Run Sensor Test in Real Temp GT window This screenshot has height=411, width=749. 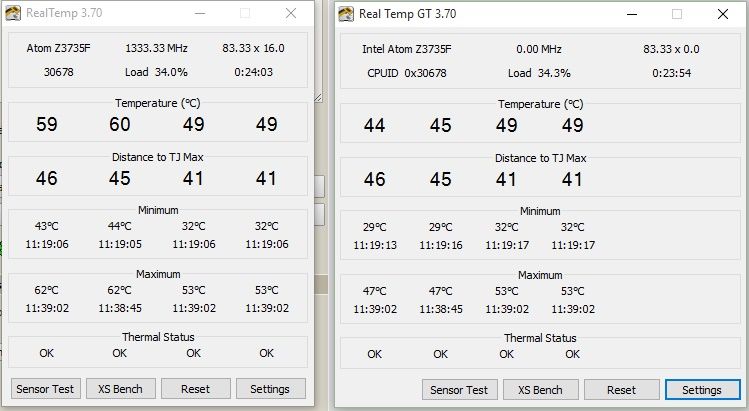(459, 390)
